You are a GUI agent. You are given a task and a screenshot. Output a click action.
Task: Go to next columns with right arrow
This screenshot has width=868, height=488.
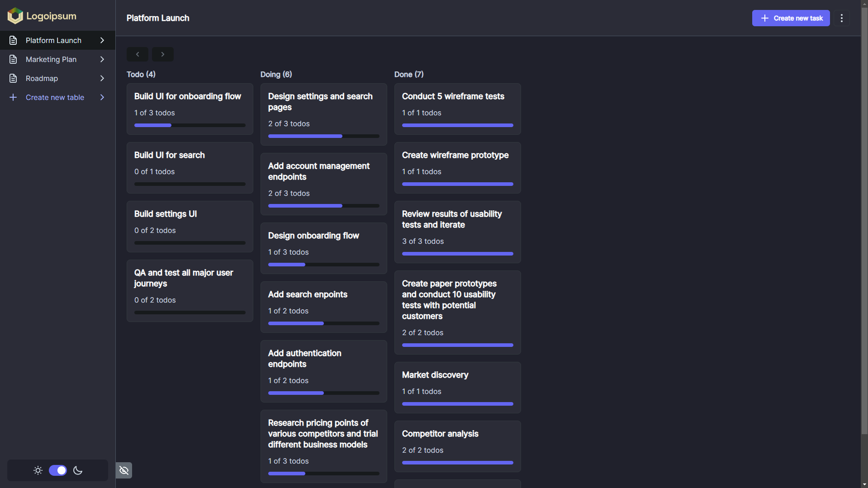(x=163, y=54)
